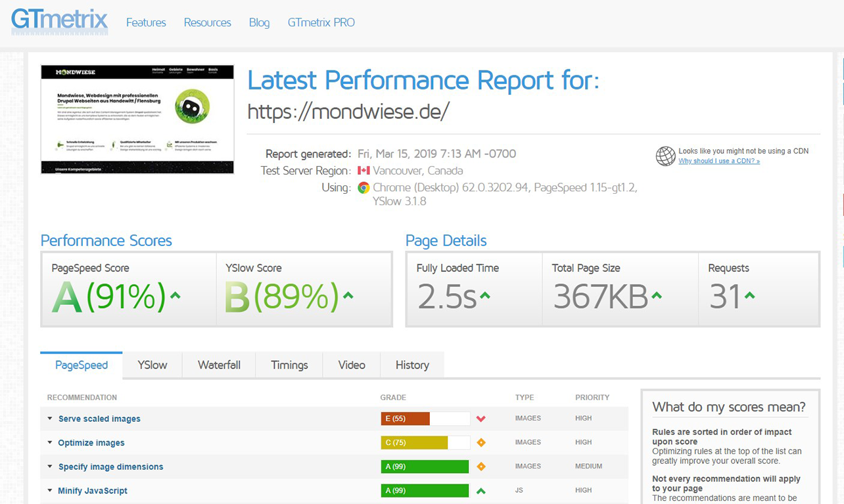Viewport: 844px width, 504px height.
Task: Click the green arrow beside YSlow Score
Action: point(348,296)
